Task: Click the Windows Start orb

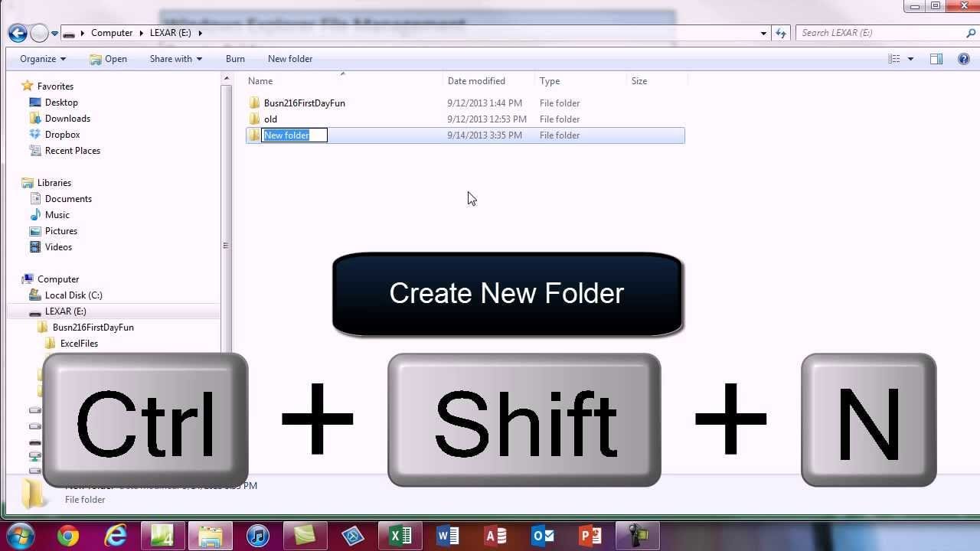Action: click(x=20, y=536)
